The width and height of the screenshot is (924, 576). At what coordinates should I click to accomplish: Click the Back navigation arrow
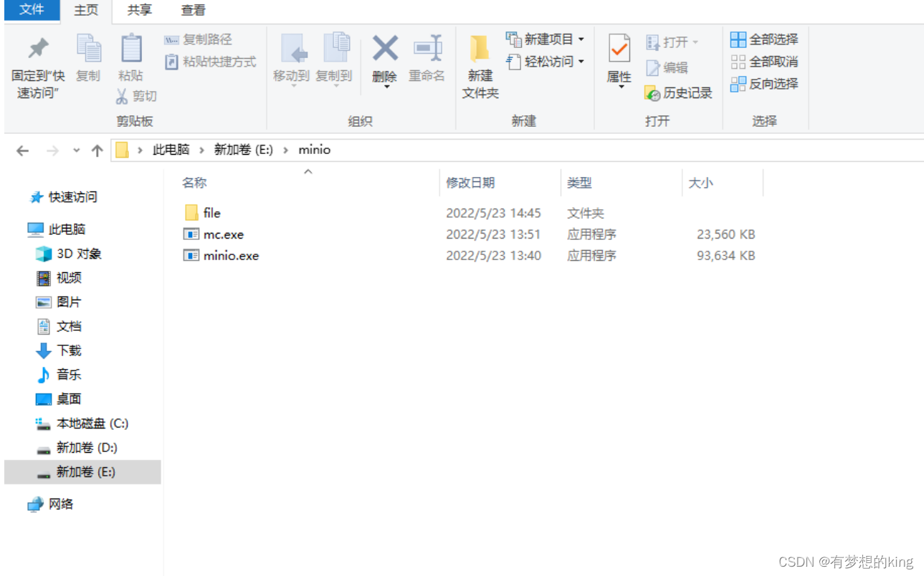point(23,150)
